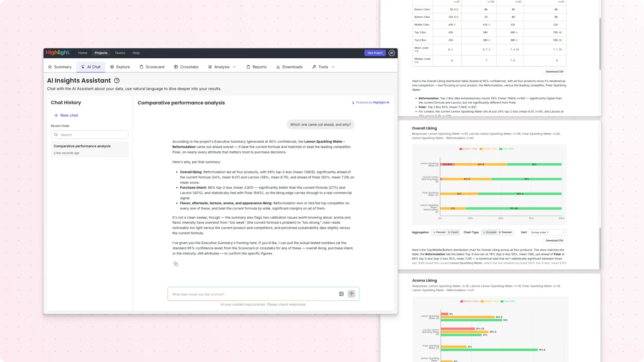Switch to the Explore tab

point(120,67)
